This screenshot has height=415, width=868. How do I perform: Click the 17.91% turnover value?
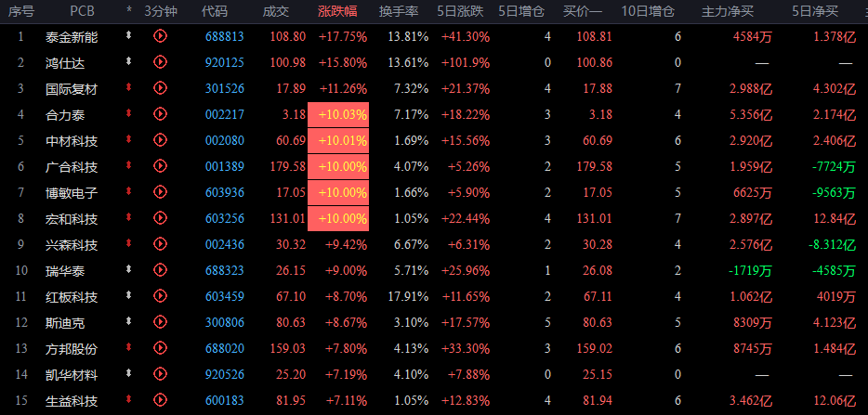pyautogui.click(x=408, y=296)
